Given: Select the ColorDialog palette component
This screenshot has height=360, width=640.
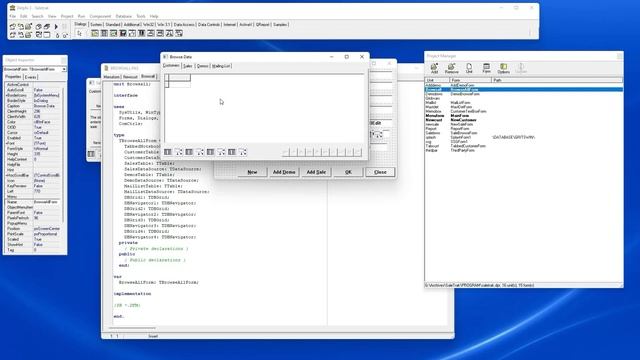Looking at the screenshot, I should click(142, 33).
